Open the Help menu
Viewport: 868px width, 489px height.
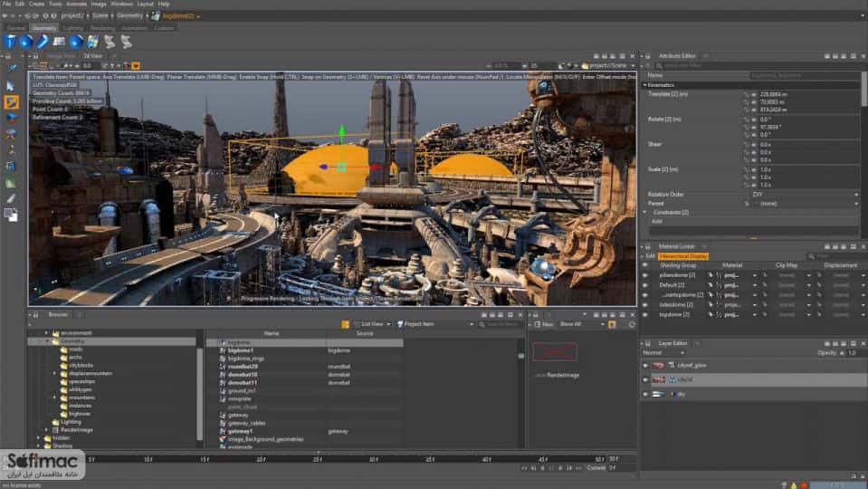pos(164,4)
